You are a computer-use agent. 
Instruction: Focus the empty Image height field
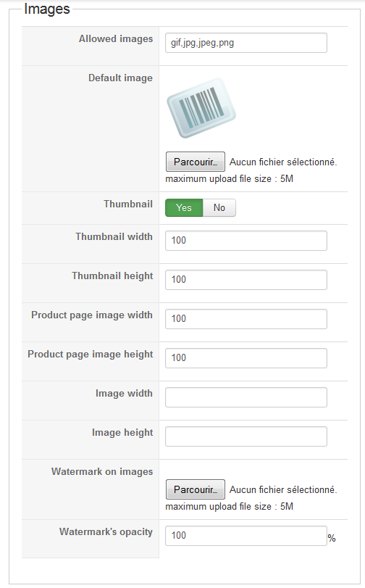pos(246,436)
